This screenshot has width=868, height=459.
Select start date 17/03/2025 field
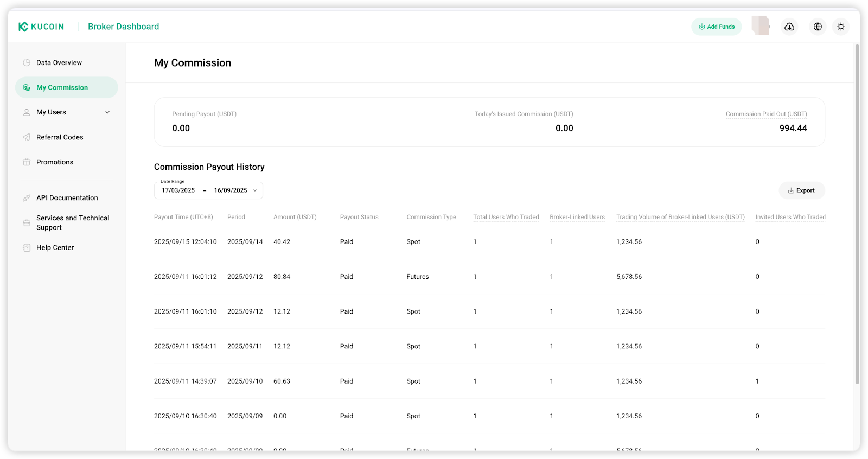tap(178, 190)
